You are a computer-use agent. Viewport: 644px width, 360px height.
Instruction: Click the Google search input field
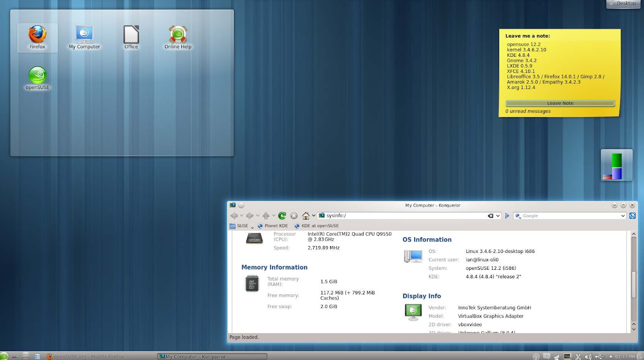pos(571,216)
